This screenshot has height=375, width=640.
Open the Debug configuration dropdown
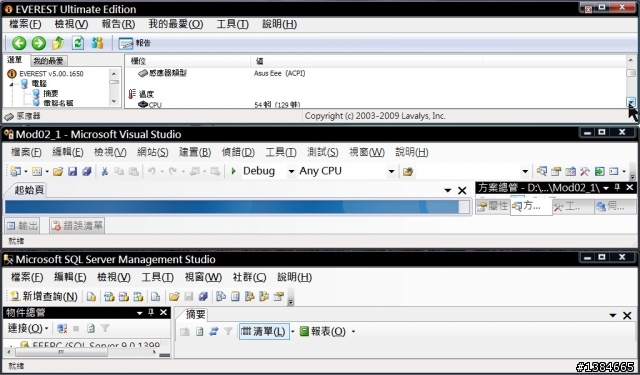[291, 171]
